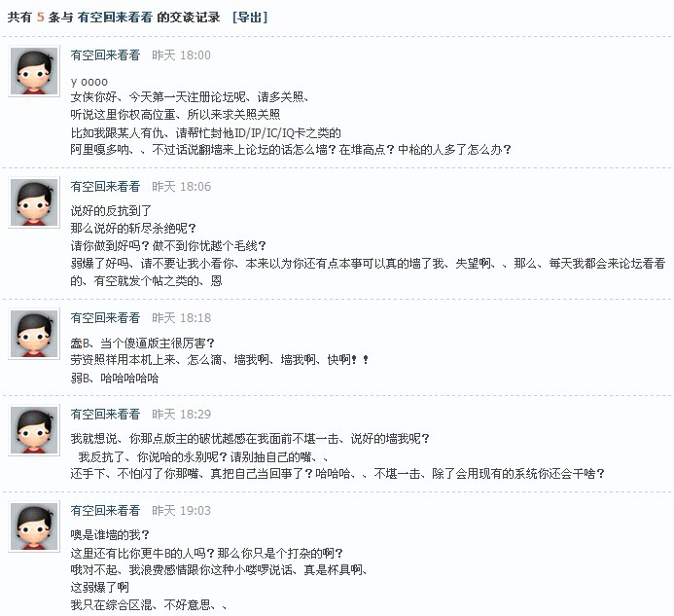This screenshot has height=616, width=674.
Task: Click the sender name on the 18:18 message
Action: [x=105, y=317]
